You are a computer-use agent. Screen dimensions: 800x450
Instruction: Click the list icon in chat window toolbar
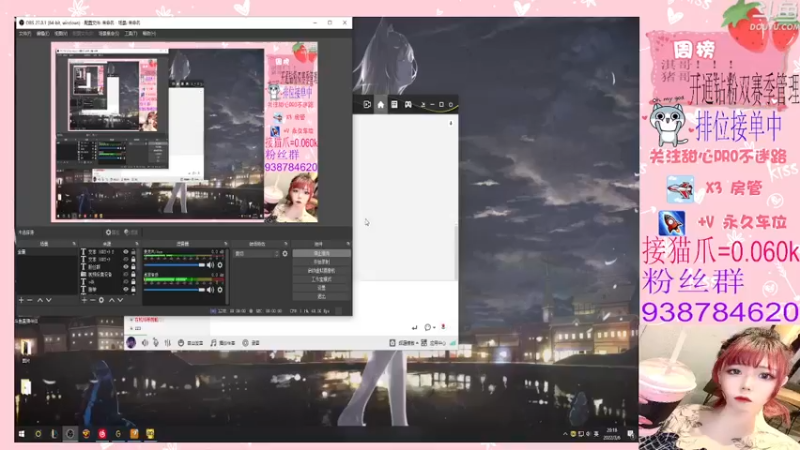tap(394, 105)
